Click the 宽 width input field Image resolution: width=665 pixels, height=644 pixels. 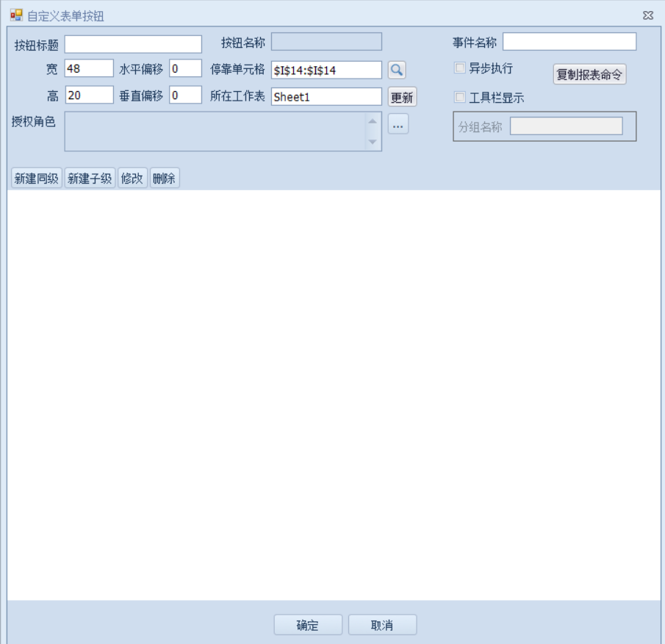click(x=89, y=69)
